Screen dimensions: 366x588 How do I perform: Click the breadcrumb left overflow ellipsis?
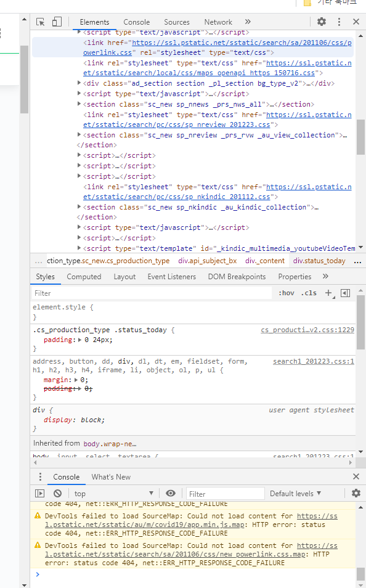point(38,261)
